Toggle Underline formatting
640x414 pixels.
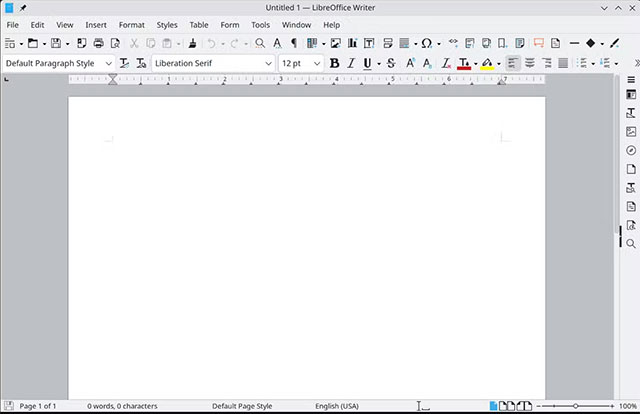point(367,63)
